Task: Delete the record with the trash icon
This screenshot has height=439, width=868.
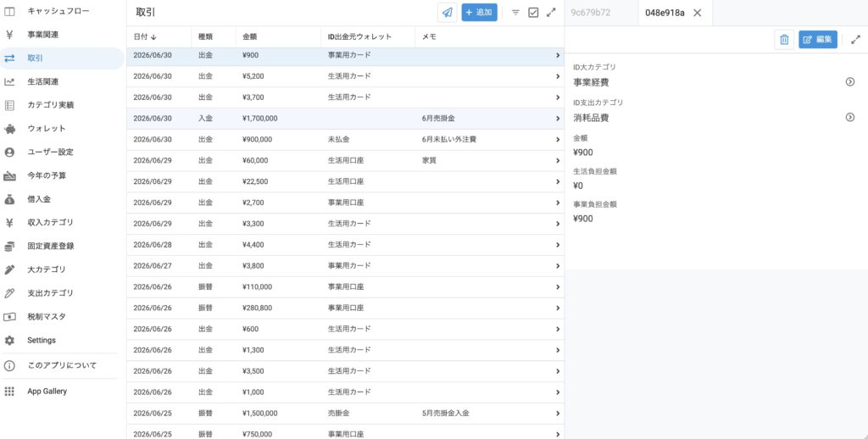Action: (784, 39)
